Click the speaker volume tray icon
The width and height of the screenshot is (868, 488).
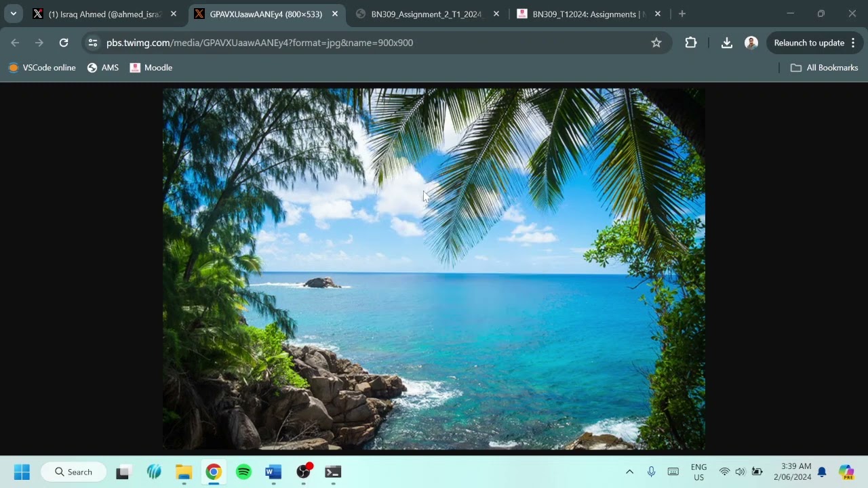click(740, 472)
